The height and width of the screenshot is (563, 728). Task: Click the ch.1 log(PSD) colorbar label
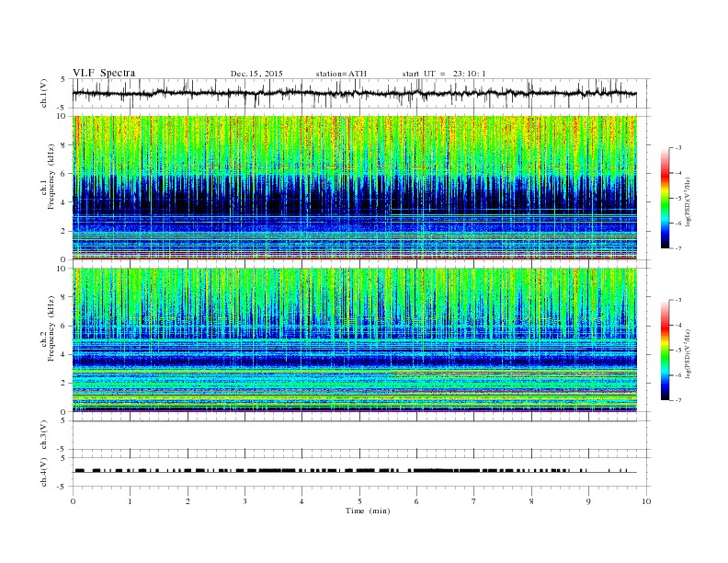(x=688, y=201)
